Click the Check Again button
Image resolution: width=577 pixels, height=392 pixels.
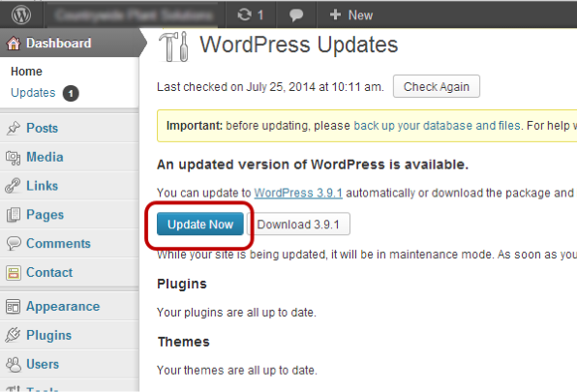point(437,86)
